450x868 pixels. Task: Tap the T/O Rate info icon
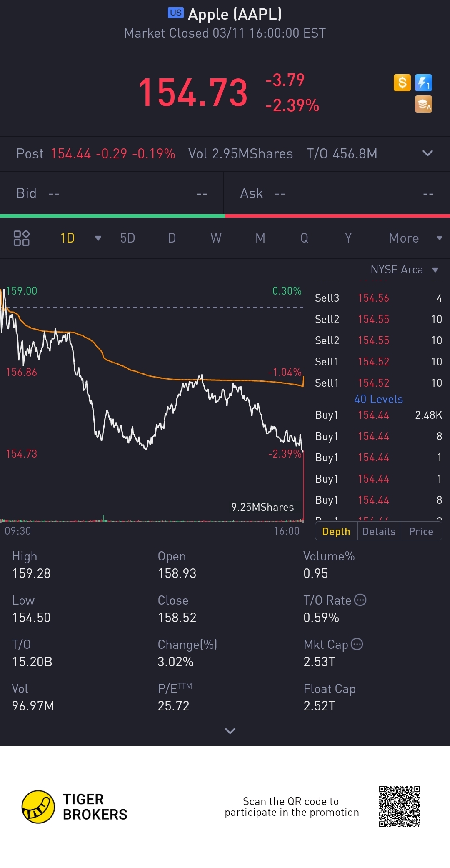360,600
